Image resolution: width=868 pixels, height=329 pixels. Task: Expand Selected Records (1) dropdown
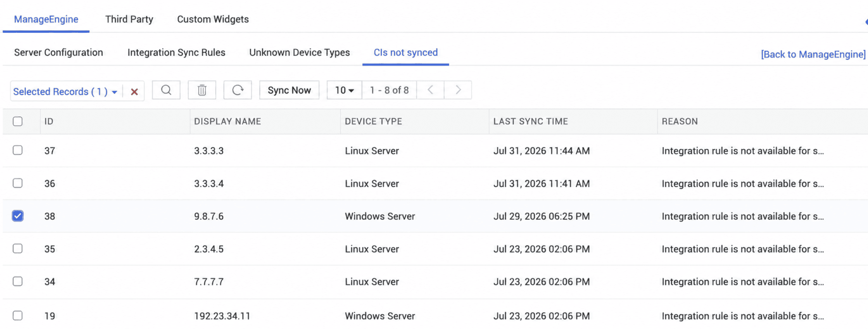point(65,92)
